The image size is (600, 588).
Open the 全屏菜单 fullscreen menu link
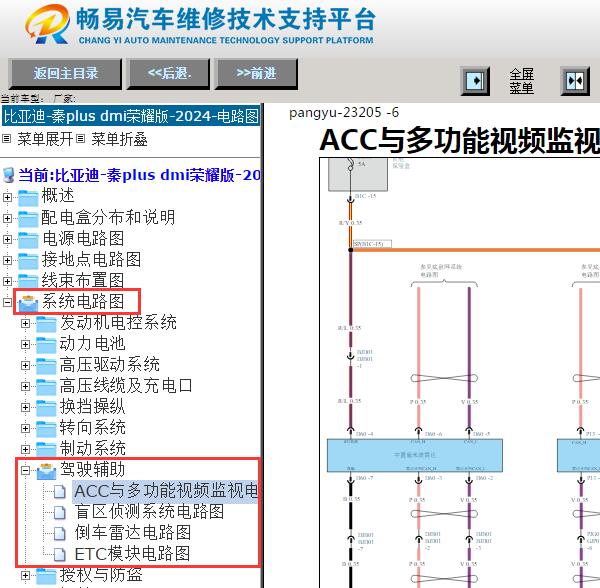click(521, 81)
